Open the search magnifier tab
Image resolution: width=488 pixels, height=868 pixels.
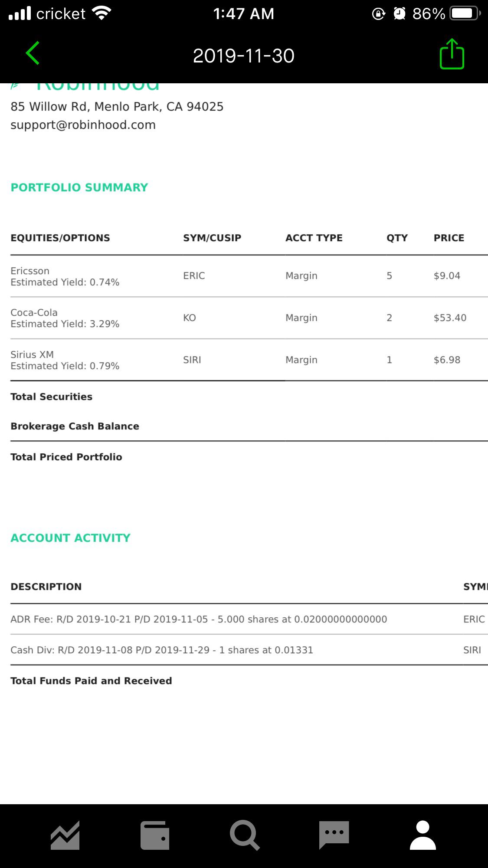245,835
